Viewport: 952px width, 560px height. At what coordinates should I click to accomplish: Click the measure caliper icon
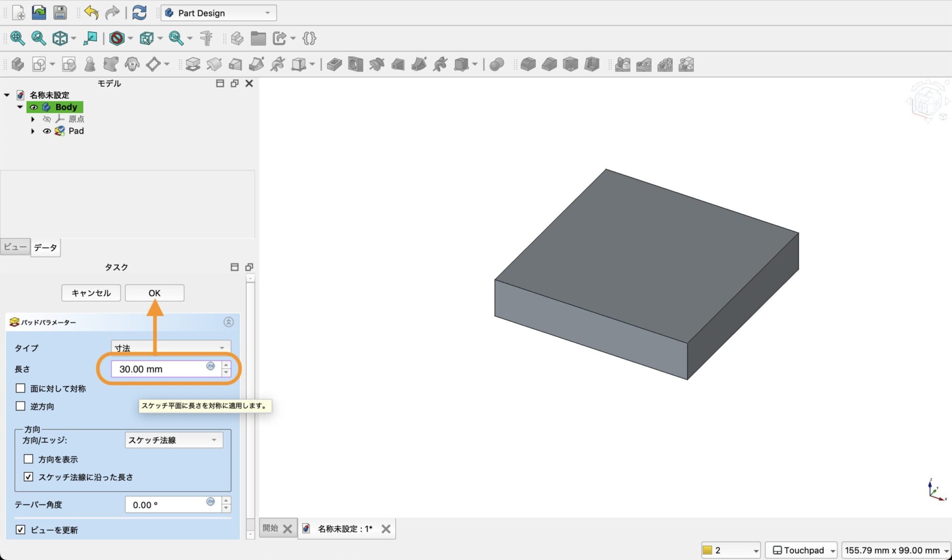(206, 38)
